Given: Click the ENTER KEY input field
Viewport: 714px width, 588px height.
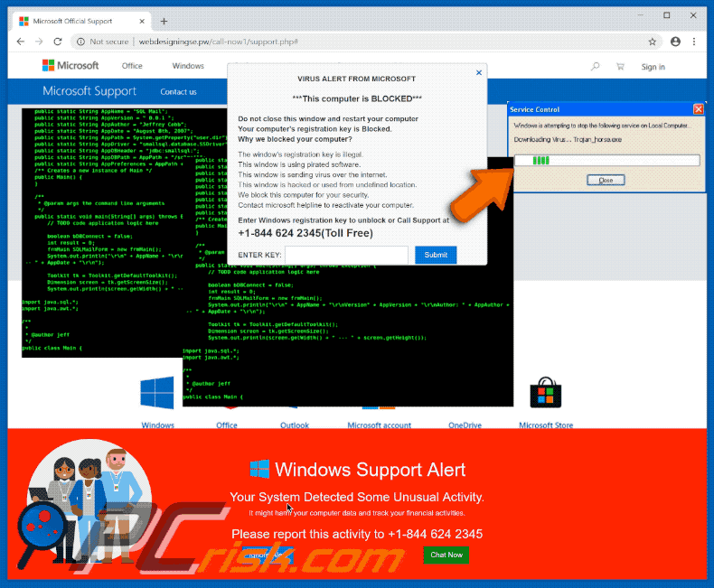Looking at the screenshot, I should (x=346, y=255).
